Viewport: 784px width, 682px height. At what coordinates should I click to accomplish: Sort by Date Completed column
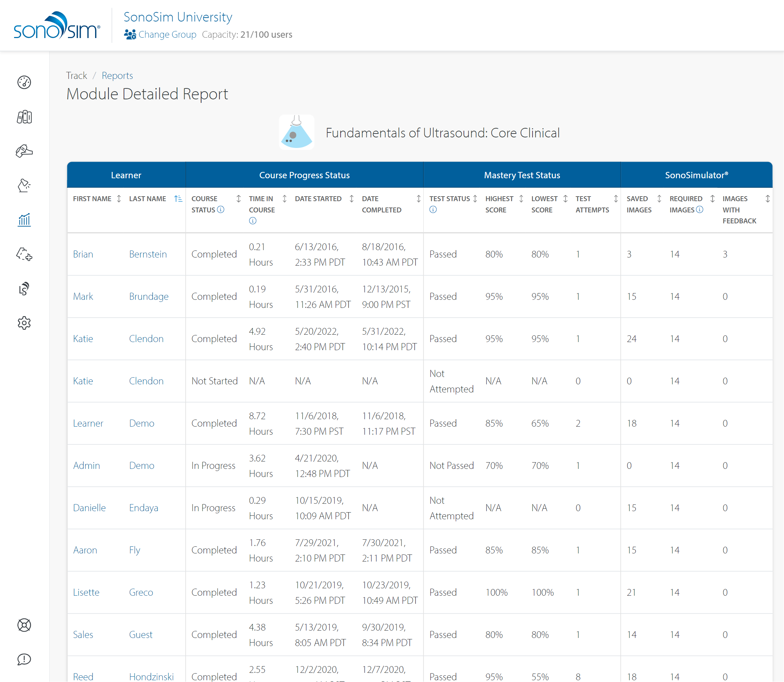coord(418,199)
